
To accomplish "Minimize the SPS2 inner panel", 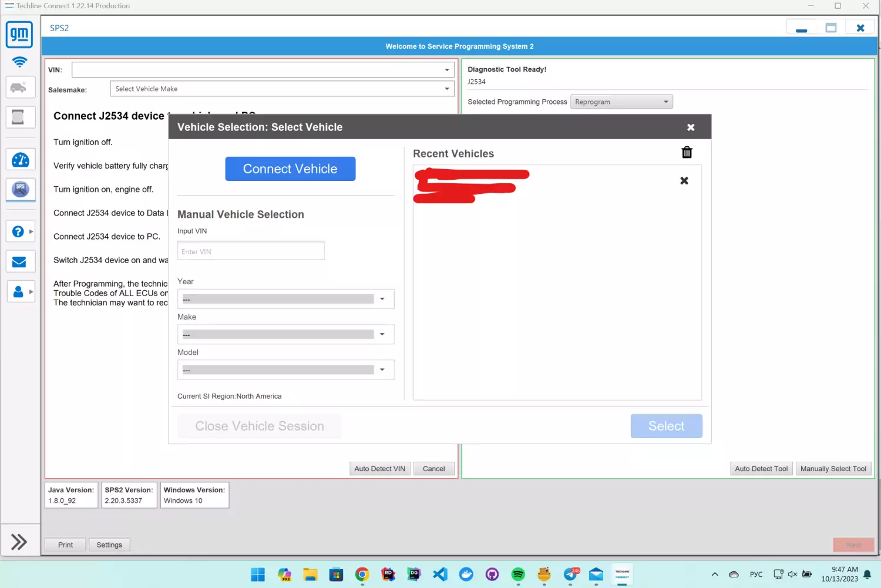I will click(801, 28).
